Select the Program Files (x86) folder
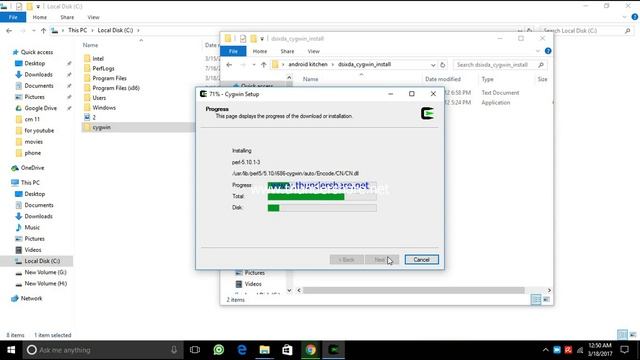The image size is (640, 360). tap(116, 88)
